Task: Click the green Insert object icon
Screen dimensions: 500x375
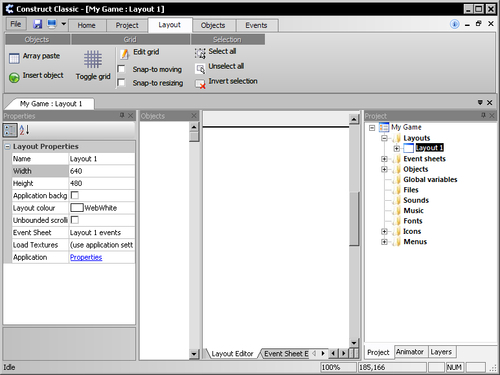Action: point(14,78)
